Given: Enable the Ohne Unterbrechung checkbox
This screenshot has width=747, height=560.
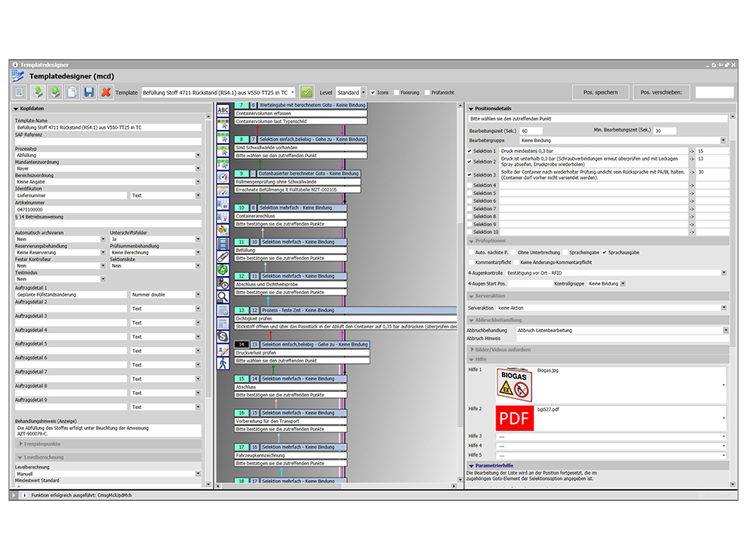Looking at the screenshot, I should pos(514,252).
